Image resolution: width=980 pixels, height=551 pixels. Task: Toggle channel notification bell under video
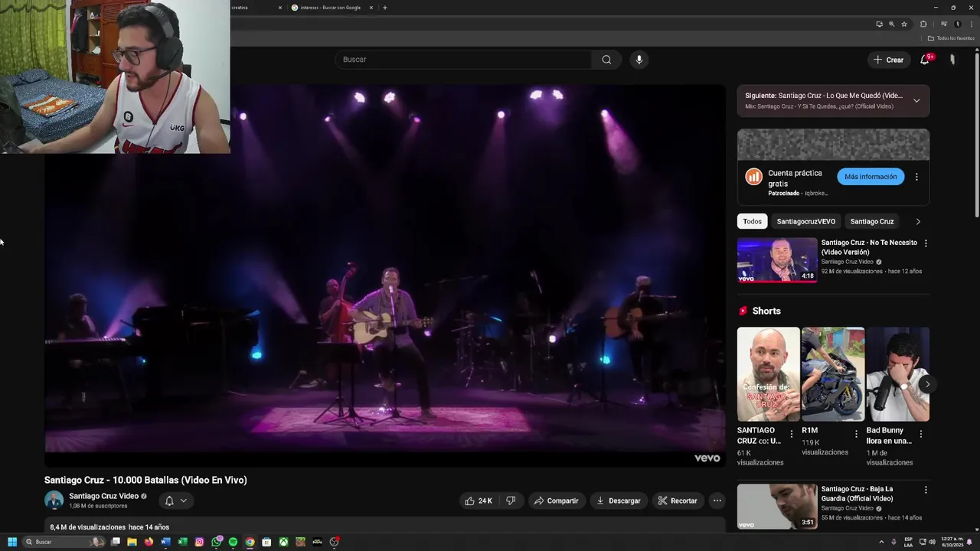point(169,500)
